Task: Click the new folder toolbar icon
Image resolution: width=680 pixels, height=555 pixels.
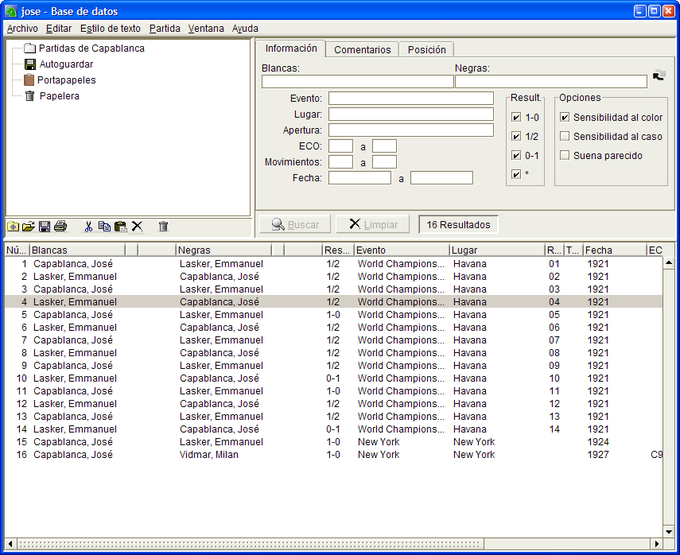Action: pyautogui.click(x=13, y=226)
